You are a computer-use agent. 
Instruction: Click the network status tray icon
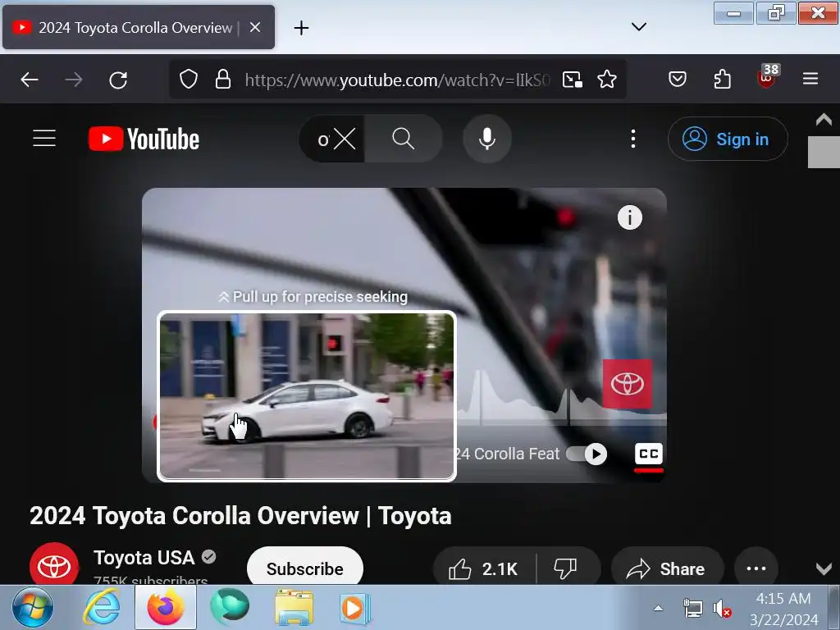(x=692, y=609)
